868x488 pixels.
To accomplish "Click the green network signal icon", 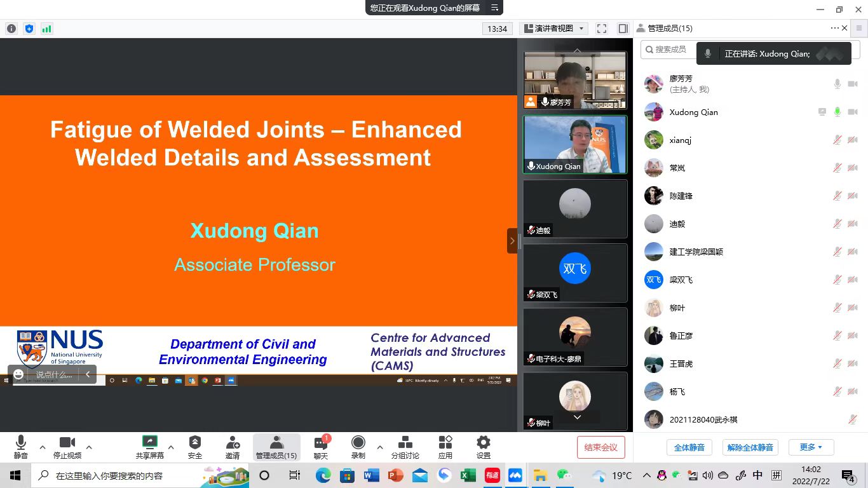I will pos(46,29).
